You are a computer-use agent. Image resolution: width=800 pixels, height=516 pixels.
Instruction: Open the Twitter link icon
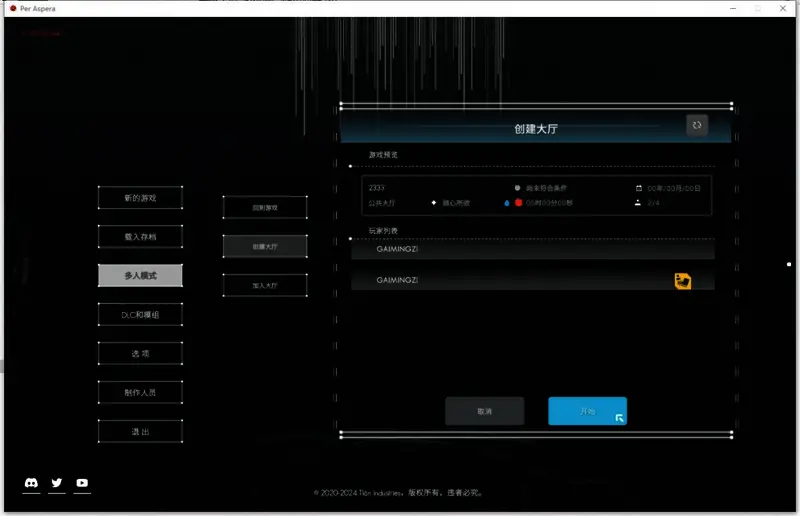pyautogui.click(x=57, y=483)
